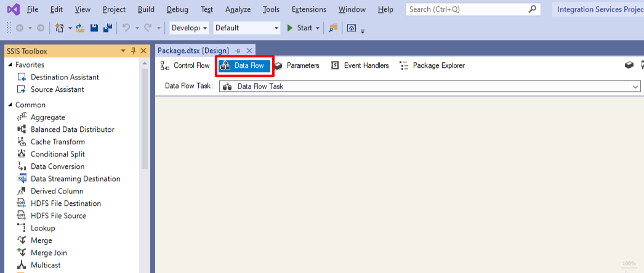Click the camera-like icon right of Find in Files

coord(352,28)
